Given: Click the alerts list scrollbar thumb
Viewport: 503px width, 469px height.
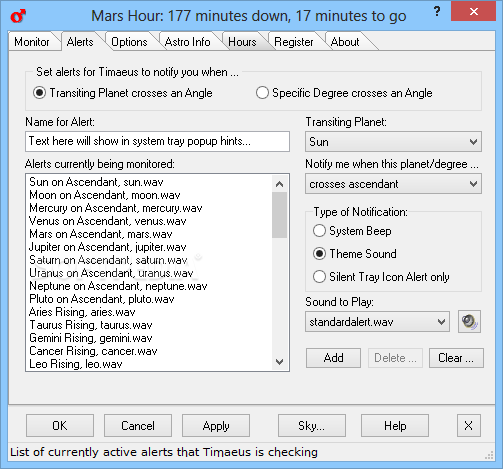Looking at the screenshot, I should (280, 215).
